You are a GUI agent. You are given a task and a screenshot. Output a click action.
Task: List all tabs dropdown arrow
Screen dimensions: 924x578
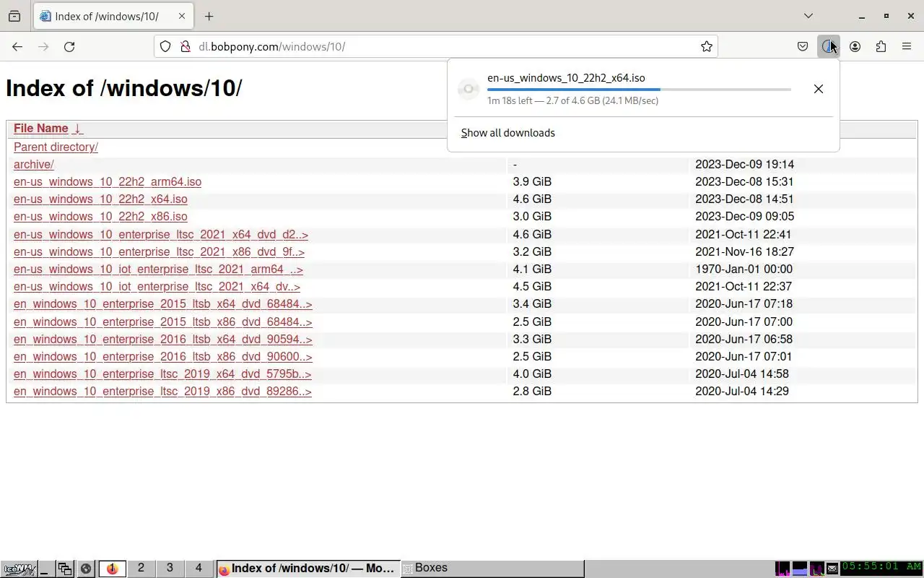tap(808, 16)
